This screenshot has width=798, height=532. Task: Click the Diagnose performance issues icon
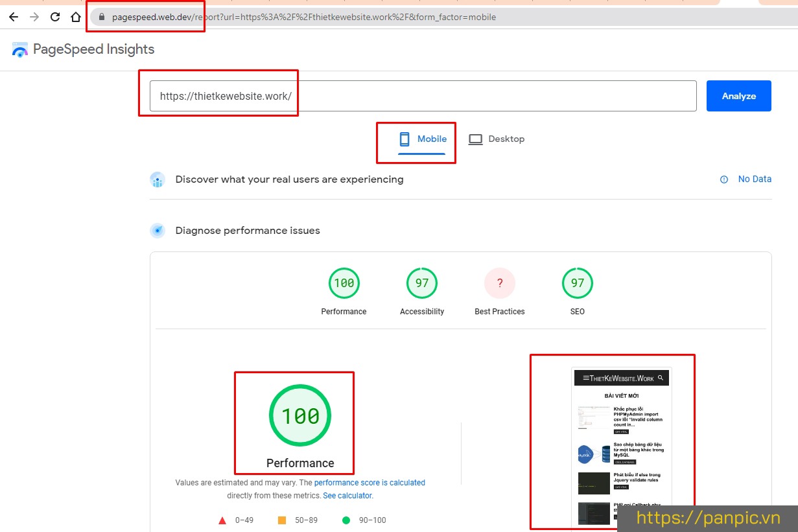click(x=158, y=231)
